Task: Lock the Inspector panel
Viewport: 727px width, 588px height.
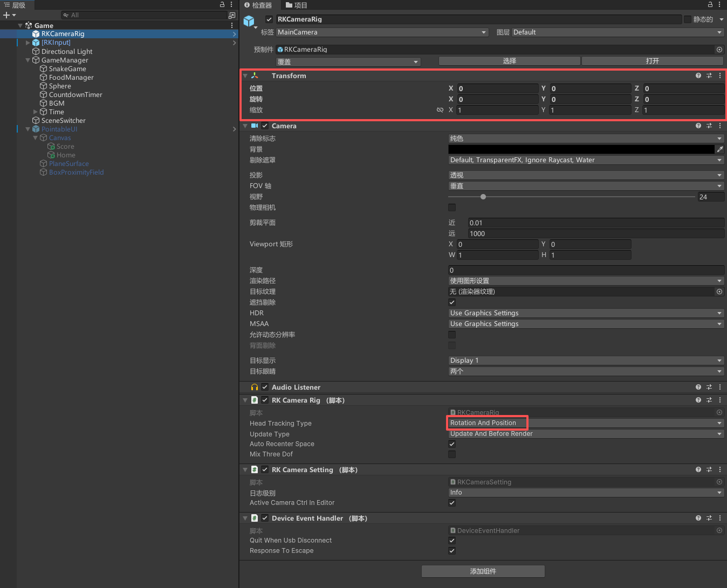Action: click(710, 4)
